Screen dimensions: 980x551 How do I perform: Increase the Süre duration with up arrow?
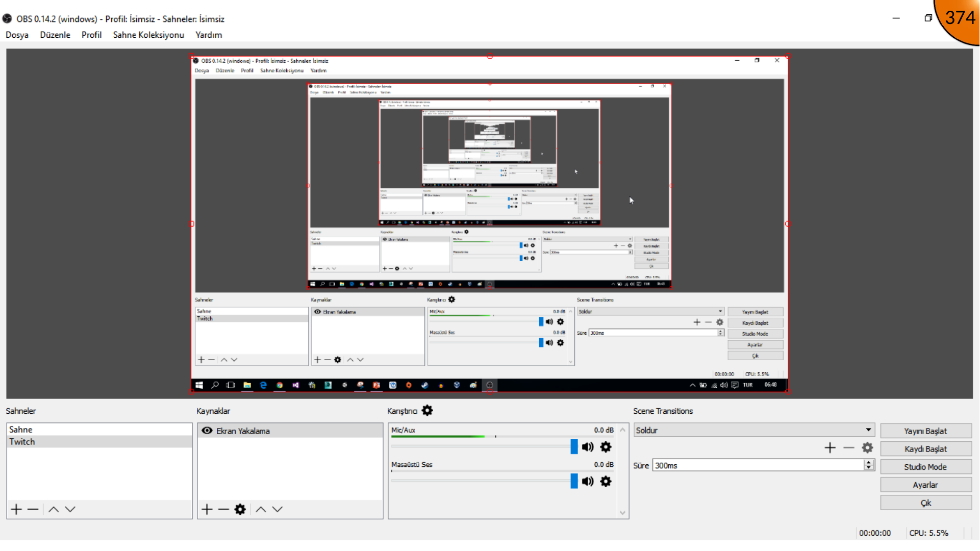[869, 462]
